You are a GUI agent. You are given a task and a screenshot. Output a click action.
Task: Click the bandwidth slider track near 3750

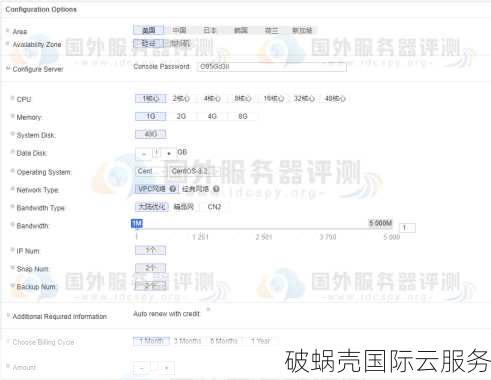328,229
